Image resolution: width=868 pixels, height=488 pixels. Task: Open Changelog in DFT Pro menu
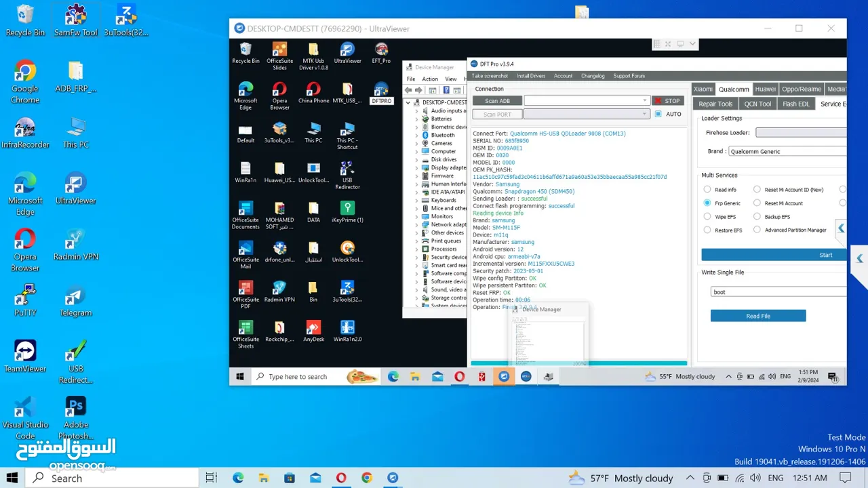(593, 76)
